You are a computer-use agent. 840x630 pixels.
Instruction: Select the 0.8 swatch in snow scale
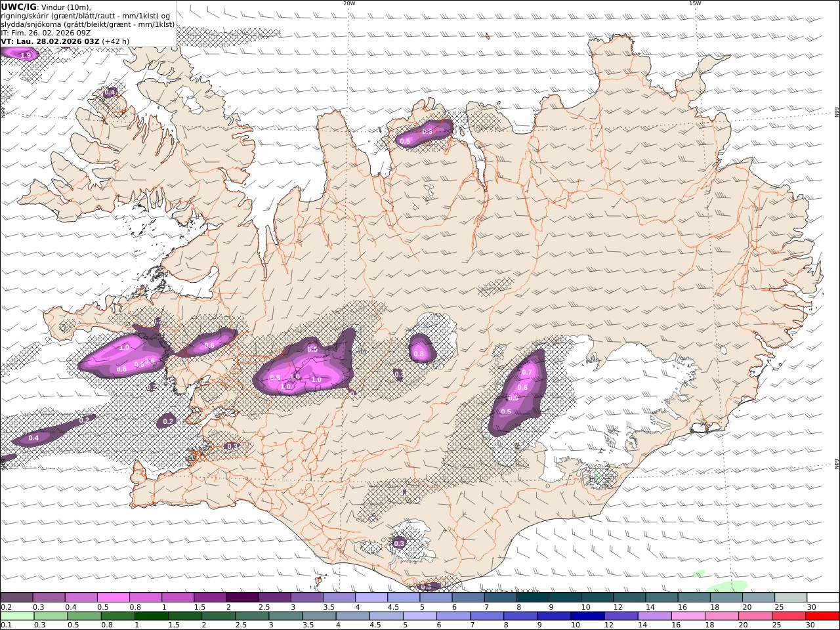pos(145,597)
